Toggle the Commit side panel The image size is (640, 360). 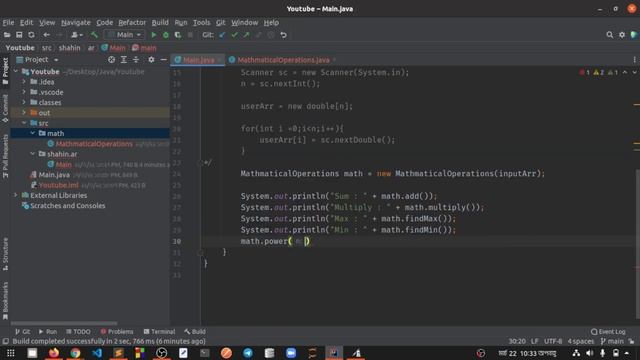click(5, 109)
